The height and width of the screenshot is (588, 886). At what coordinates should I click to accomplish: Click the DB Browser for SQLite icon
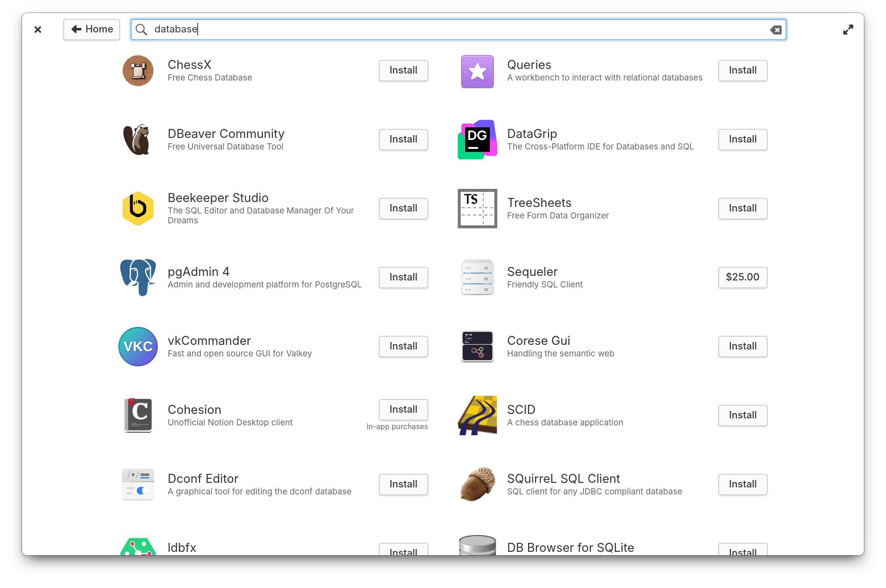[477, 548]
